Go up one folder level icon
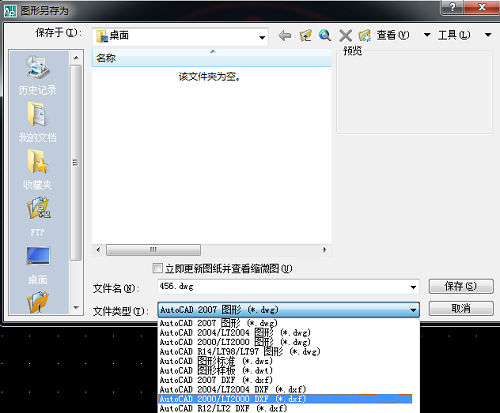 point(305,35)
